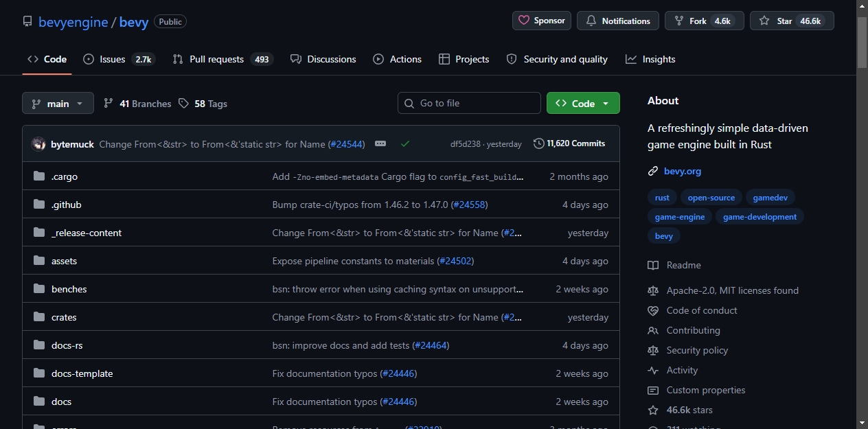Select the gamedev topic tag
This screenshot has width=868, height=429.
[x=770, y=198]
